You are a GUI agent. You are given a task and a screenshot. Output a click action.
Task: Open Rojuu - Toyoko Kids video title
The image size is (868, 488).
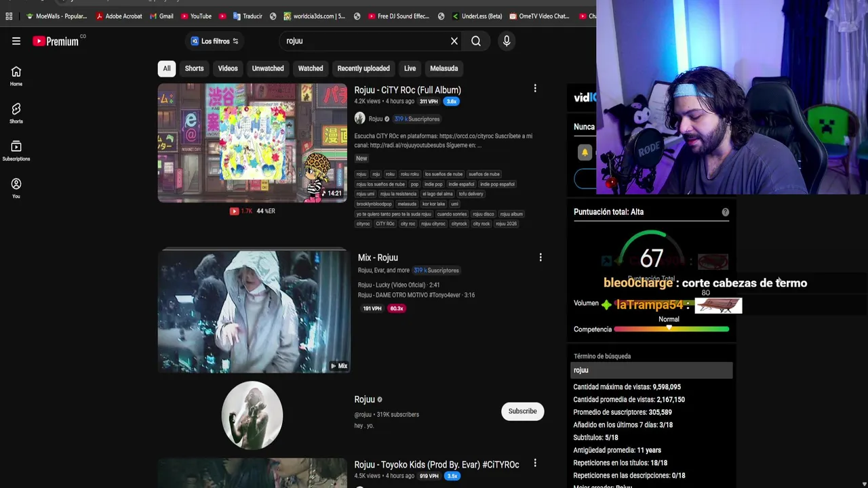[x=437, y=464]
